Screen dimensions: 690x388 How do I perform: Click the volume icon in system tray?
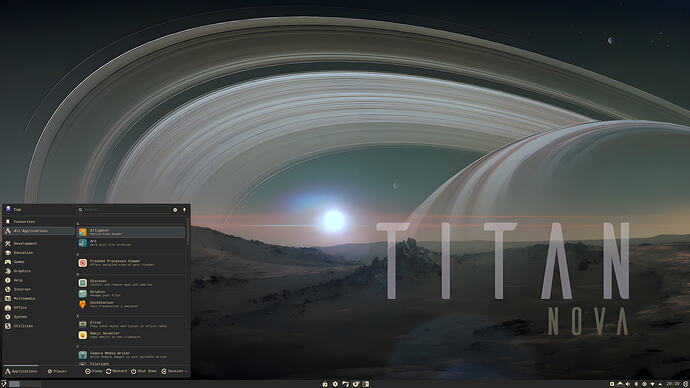(x=628, y=384)
